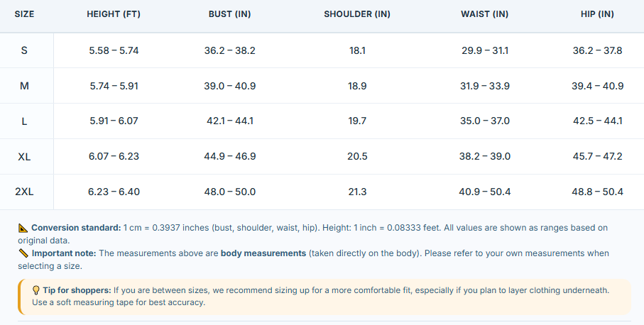Click the bold 'body measurements' text

(263, 253)
